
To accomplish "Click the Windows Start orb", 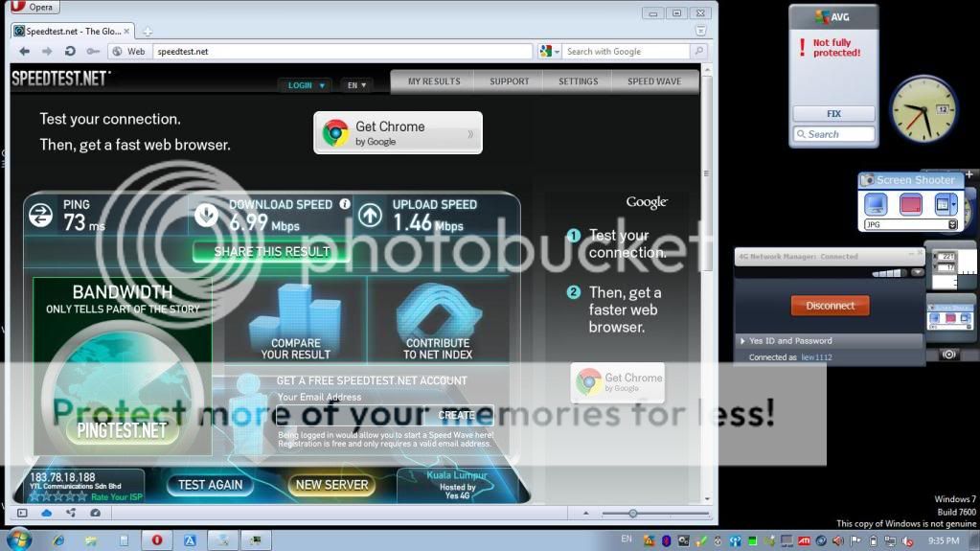I will (x=18, y=540).
